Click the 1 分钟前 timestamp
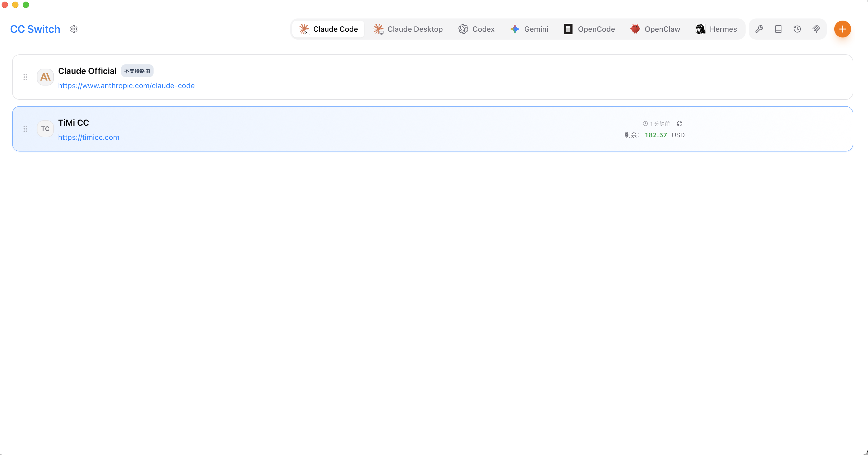The height and width of the screenshot is (455, 868). 656,124
